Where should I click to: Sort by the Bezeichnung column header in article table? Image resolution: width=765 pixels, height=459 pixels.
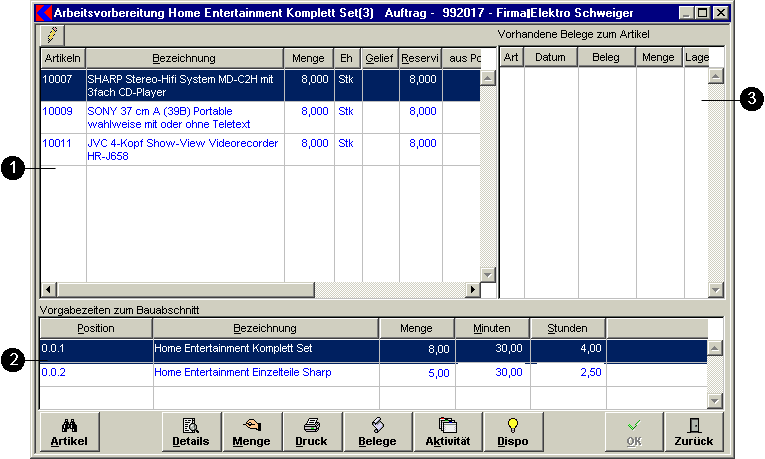184,58
